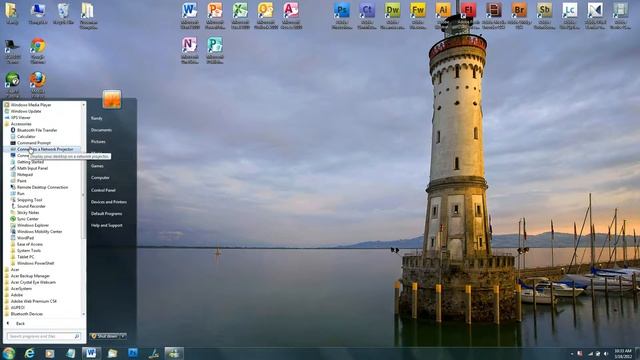Launch Adobe Bridge (Br) desktop icon
640x360 pixels.
[x=519, y=16]
